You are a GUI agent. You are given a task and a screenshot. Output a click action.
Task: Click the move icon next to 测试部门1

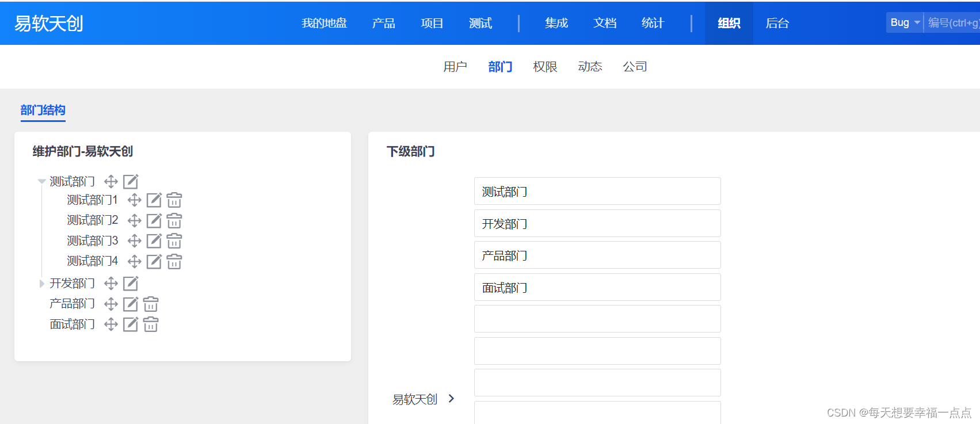click(x=134, y=200)
